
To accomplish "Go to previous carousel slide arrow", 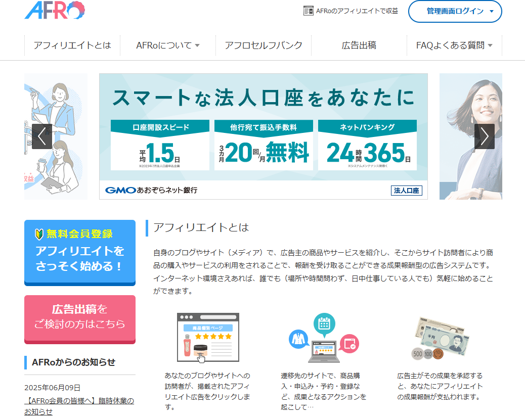I will coord(41,136).
